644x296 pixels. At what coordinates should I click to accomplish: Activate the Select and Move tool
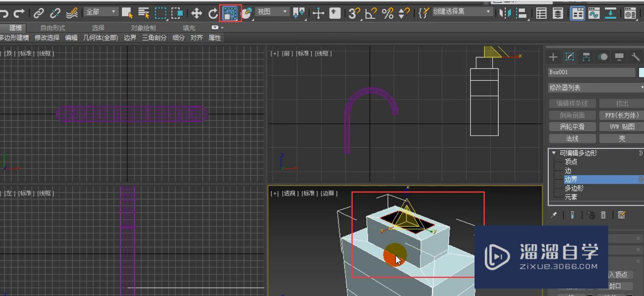[x=196, y=14]
